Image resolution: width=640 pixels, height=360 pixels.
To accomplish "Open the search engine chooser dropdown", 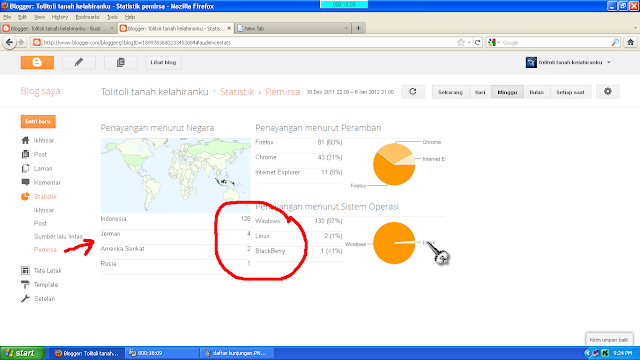I will click(x=493, y=42).
